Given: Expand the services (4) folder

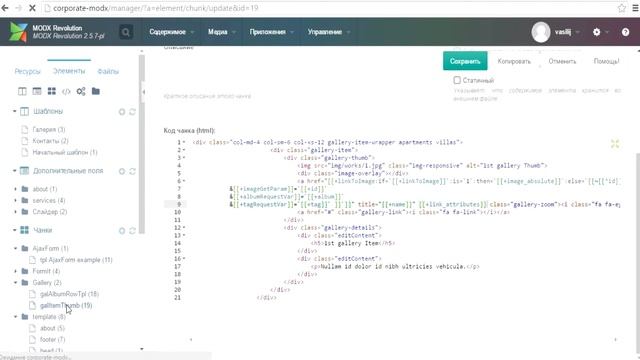Looking at the screenshot, I should (x=16, y=200).
